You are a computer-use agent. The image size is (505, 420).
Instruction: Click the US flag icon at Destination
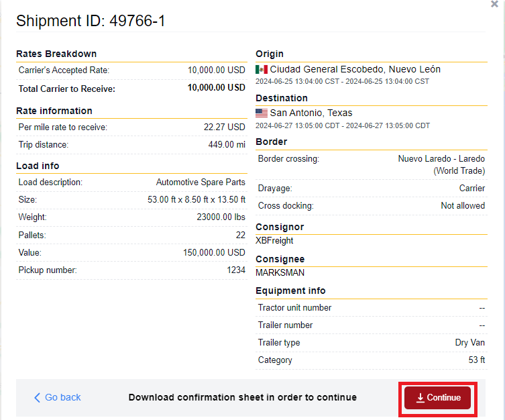click(262, 113)
